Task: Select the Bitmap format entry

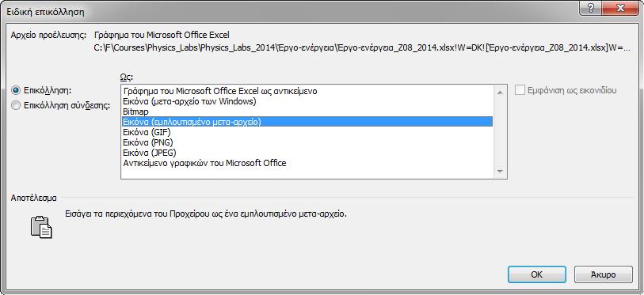Action: (x=307, y=112)
